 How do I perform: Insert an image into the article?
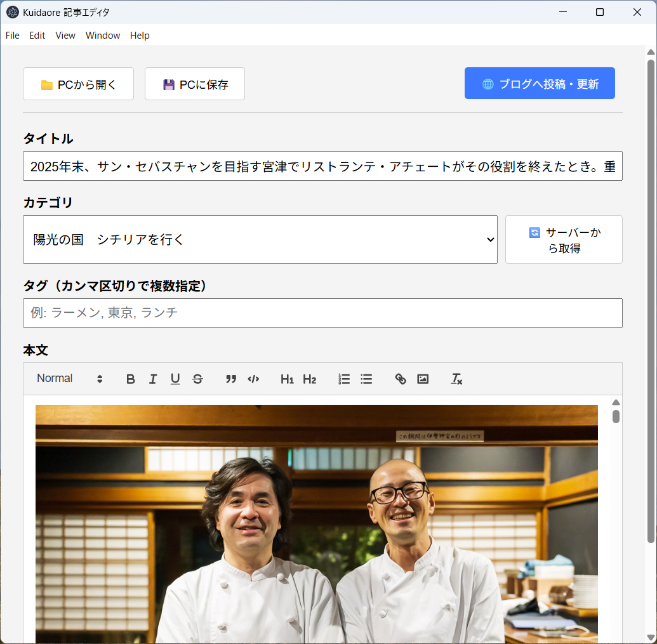(x=423, y=379)
